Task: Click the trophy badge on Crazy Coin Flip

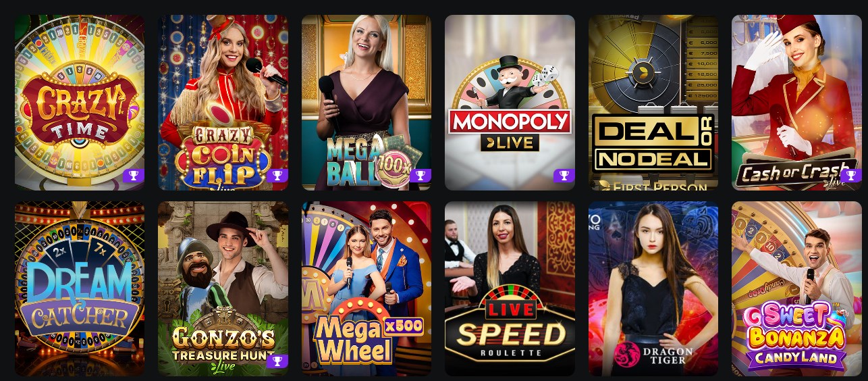Action: click(x=277, y=176)
